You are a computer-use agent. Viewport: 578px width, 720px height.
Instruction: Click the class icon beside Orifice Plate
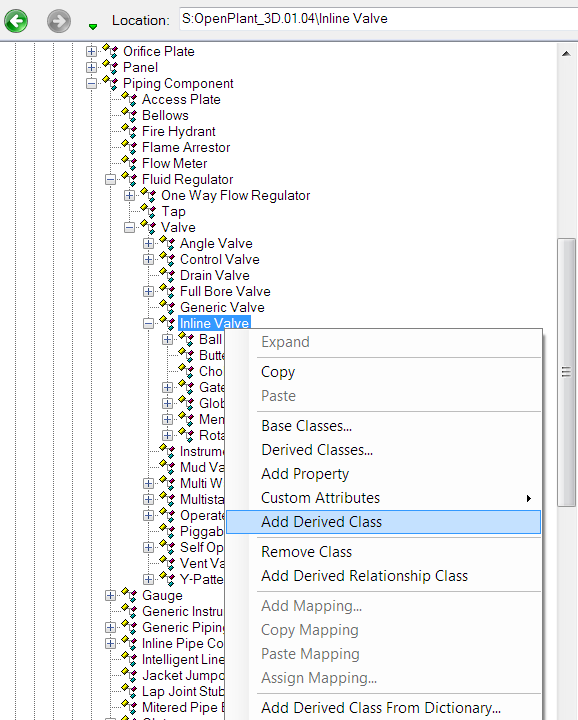pos(110,51)
